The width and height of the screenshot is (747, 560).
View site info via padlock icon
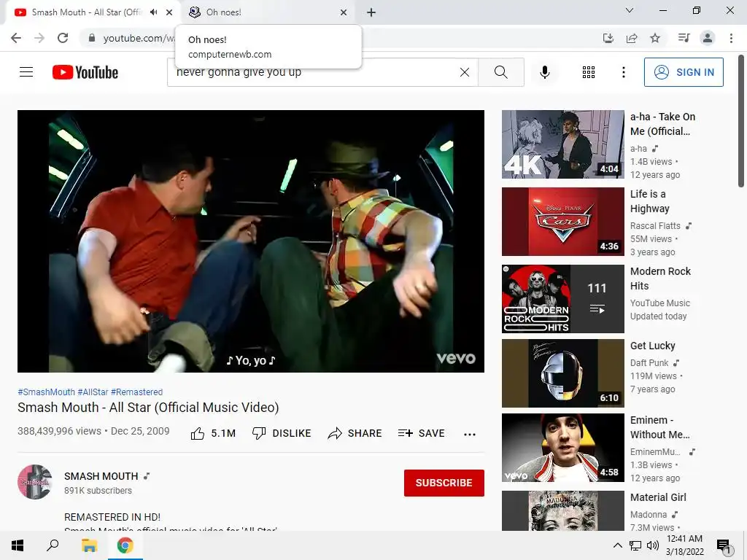[92, 38]
